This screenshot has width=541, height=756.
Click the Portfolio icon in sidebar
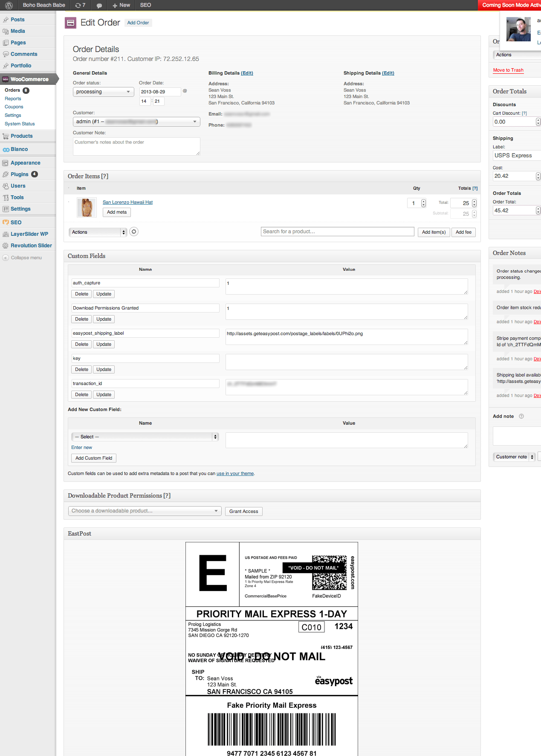(x=6, y=66)
